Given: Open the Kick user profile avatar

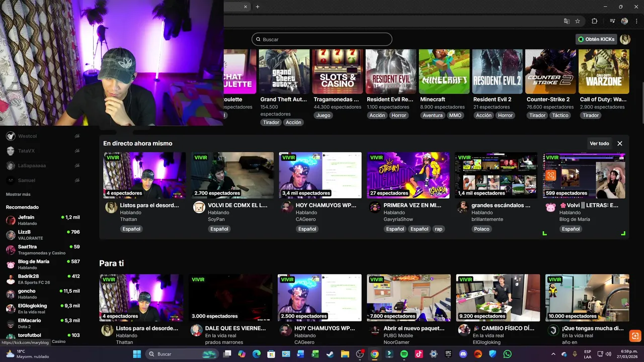Looking at the screenshot, I should [625, 39].
